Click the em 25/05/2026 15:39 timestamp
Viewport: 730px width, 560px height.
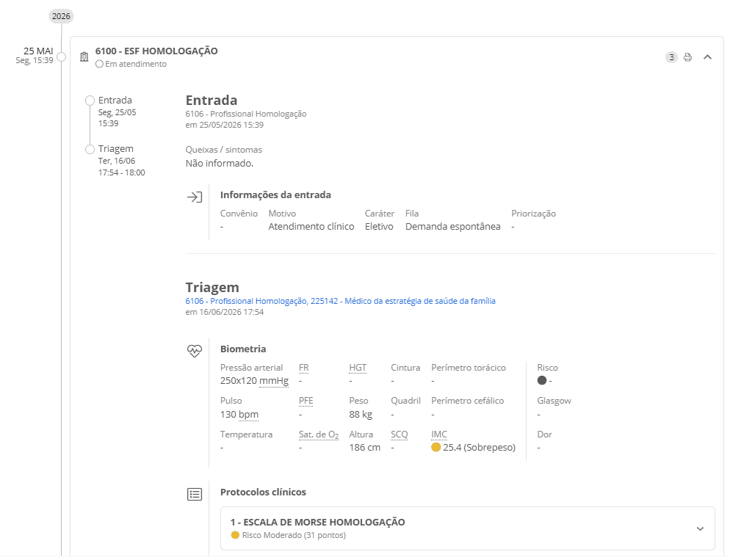click(225, 125)
